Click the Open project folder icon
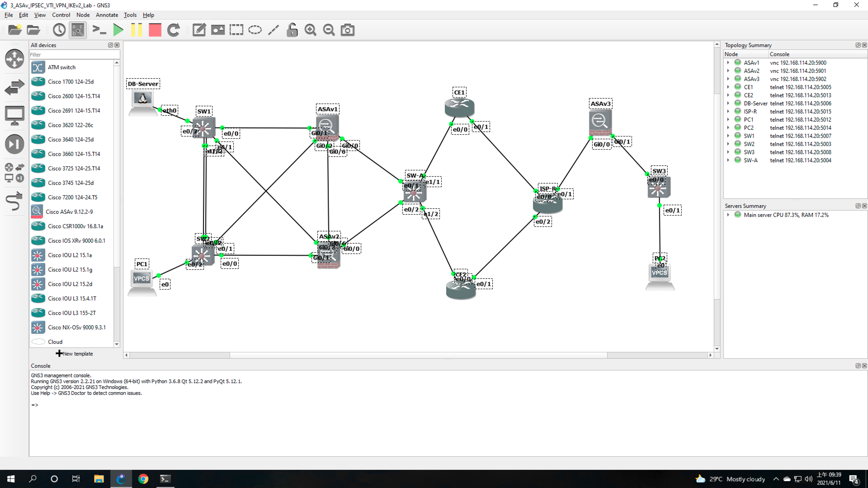868x488 pixels. (33, 30)
